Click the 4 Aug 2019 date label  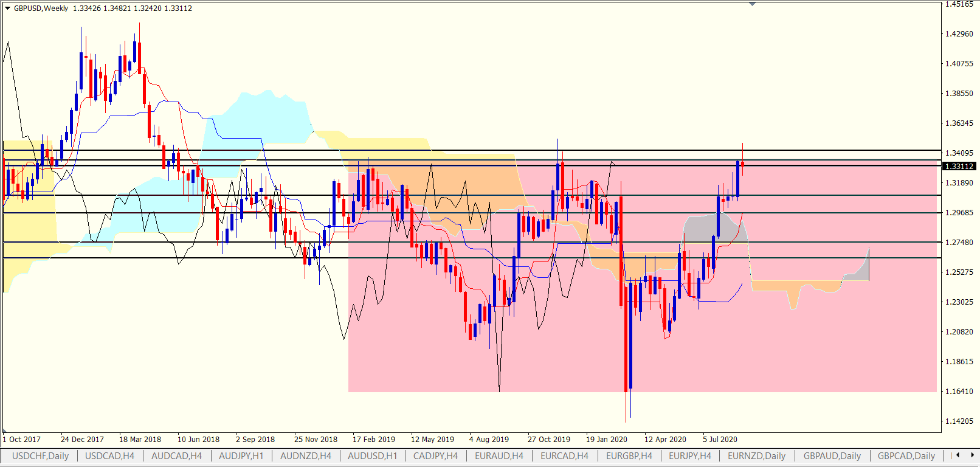click(489, 439)
